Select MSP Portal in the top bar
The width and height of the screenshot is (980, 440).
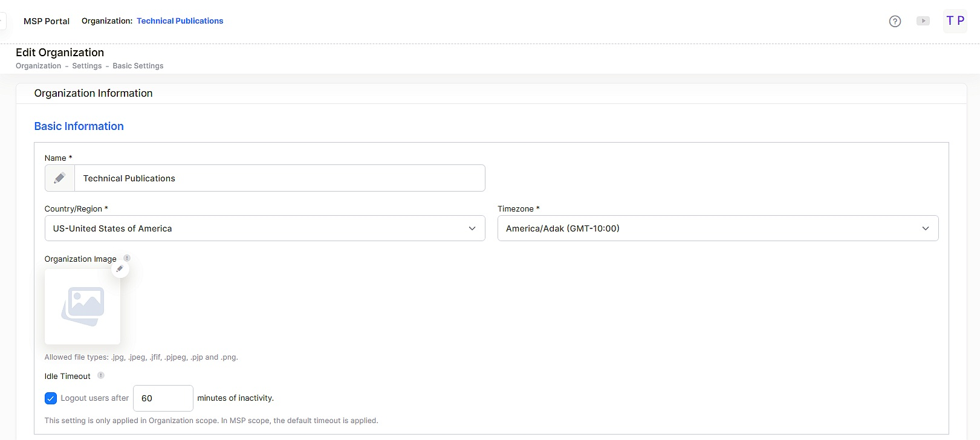(47, 21)
